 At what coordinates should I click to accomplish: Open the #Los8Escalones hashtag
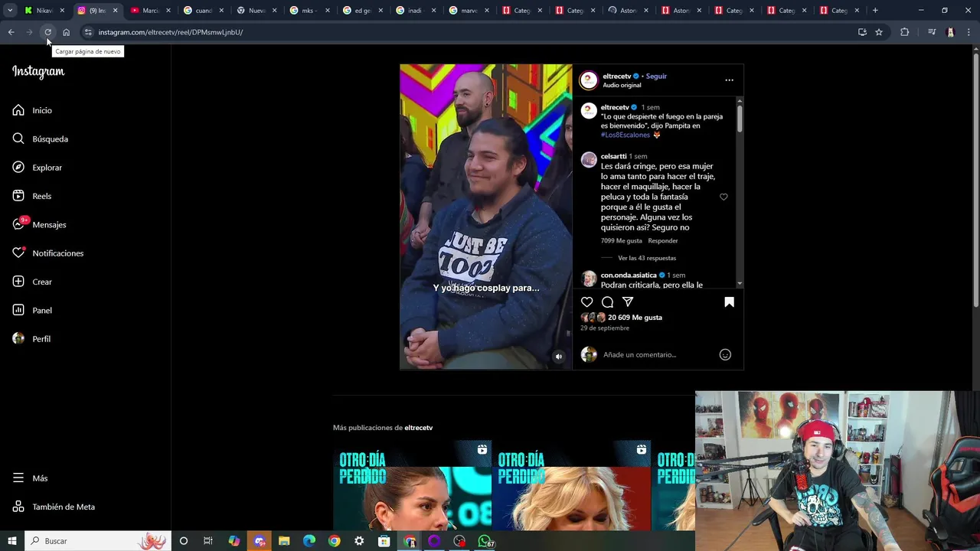(625, 135)
